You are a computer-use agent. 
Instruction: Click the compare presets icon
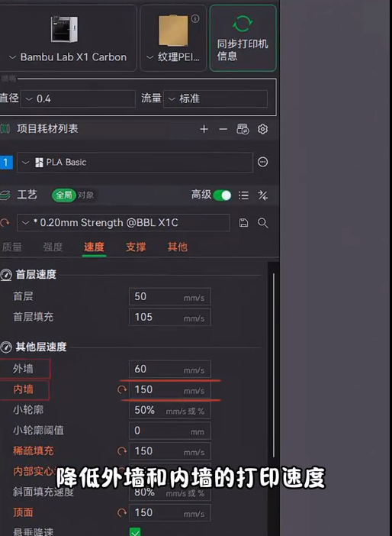[262, 195]
